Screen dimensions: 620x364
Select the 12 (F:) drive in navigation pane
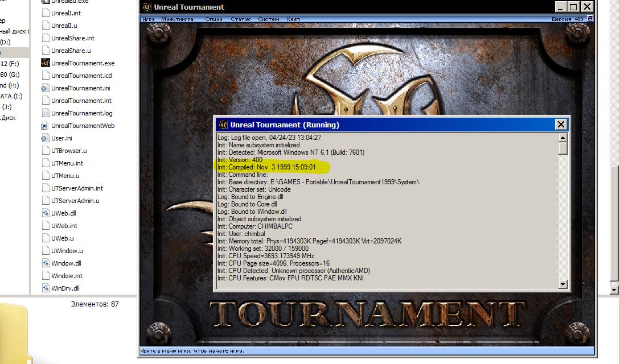coord(10,63)
